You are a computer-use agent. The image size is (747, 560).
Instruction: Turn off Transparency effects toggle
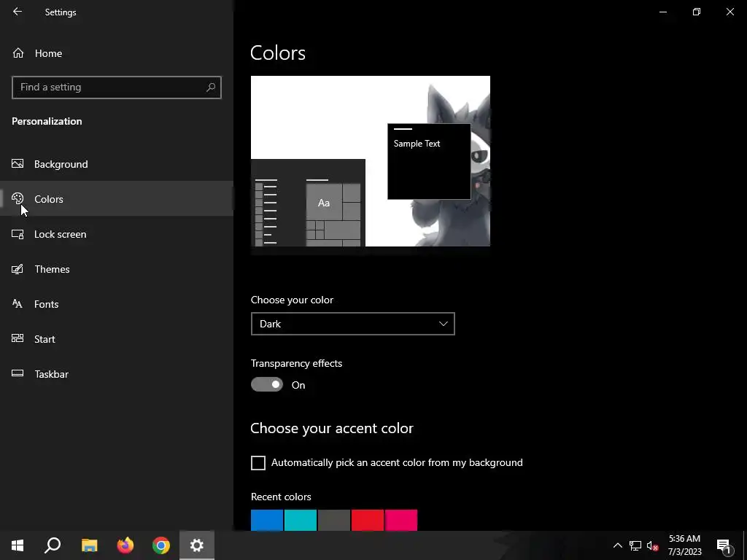click(x=267, y=384)
